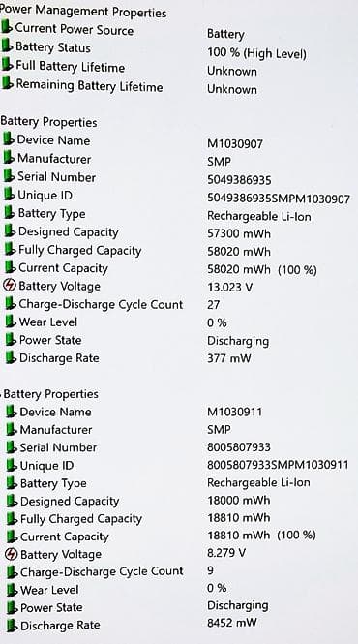Click the battery icon in the Device Name M1030907 row
Screen dimensions: 358x644
point(9,139)
